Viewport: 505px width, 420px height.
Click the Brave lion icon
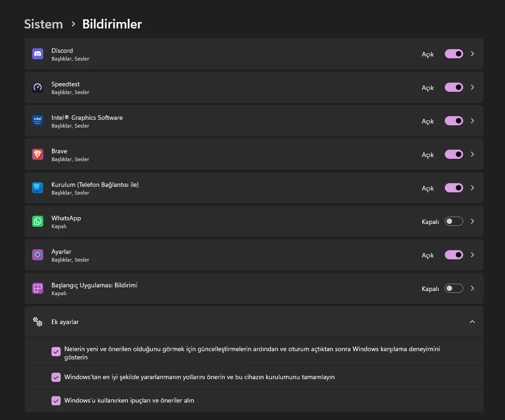(38, 154)
